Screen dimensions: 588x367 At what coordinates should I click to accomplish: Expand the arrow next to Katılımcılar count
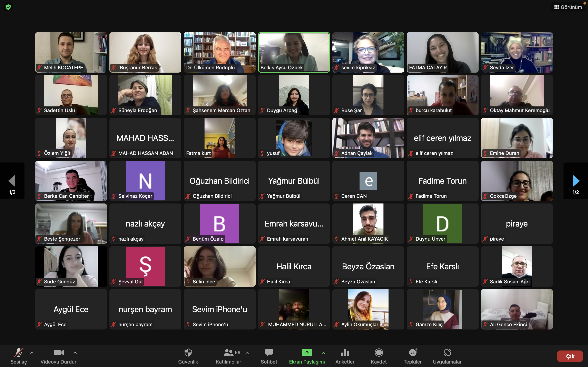tap(247, 353)
